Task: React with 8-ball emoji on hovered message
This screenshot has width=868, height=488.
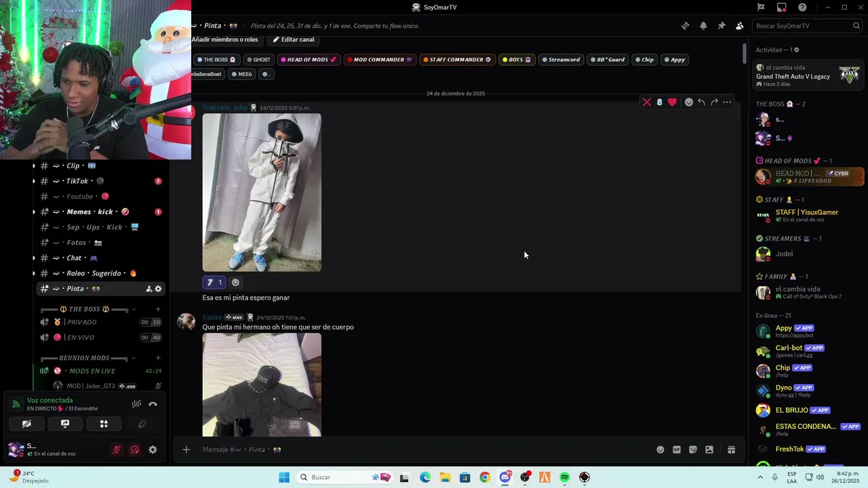Action: tap(659, 102)
